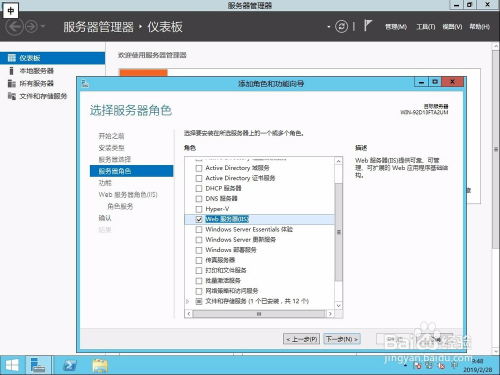The width and height of the screenshot is (500, 375).
Task: Click the taskbar clock showing 2019/2/28
Action: (477, 365)
